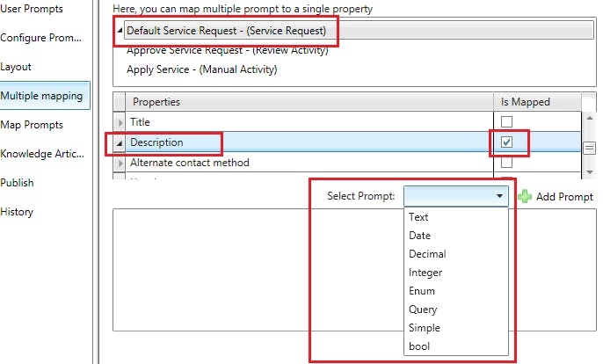Select the bool prompt option
Image resolution: width=603 pixels, height=364 pixels.
pos(420,346)
